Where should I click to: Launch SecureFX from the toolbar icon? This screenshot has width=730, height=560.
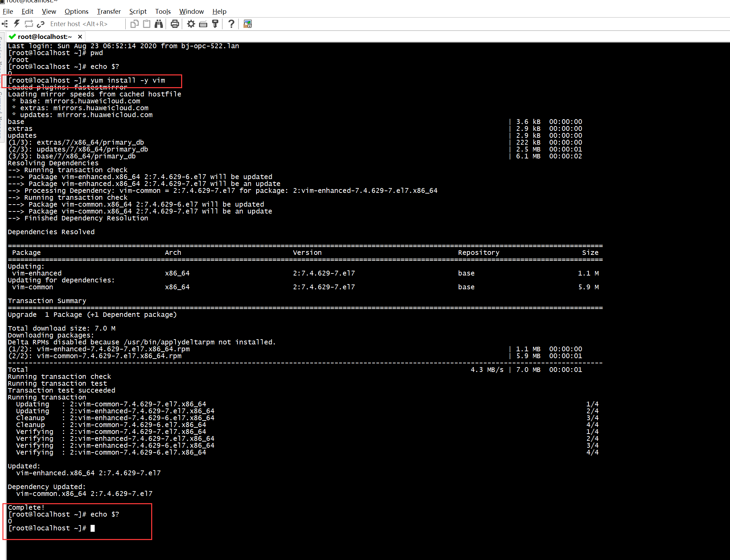(x=248, y=24)
